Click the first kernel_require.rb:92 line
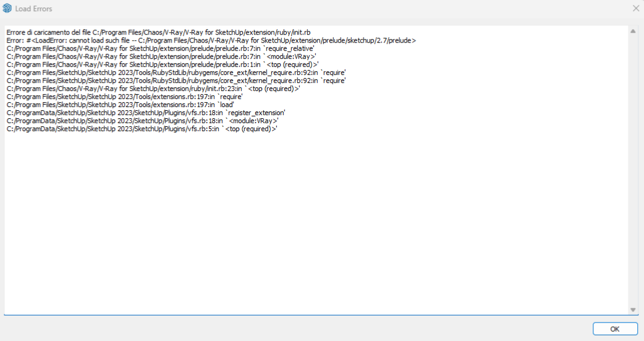Viewport: 644px width, 341px height. click(176, 73)
